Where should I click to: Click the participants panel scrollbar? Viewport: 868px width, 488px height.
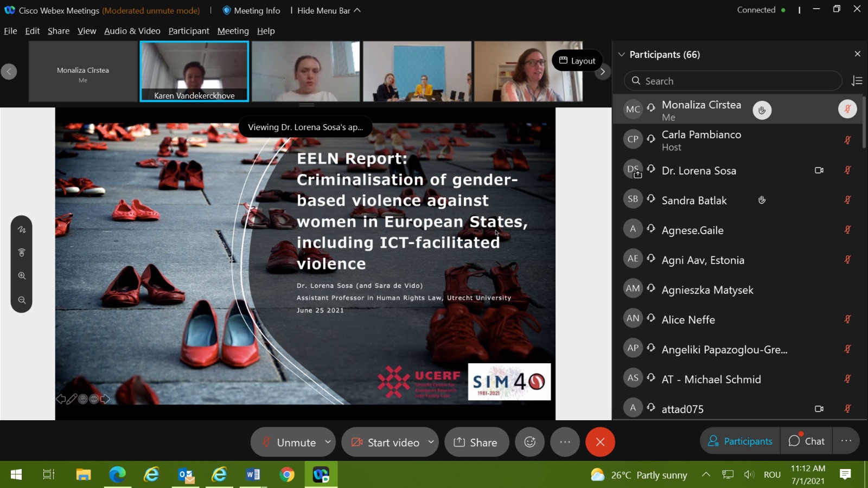[864, 122]
